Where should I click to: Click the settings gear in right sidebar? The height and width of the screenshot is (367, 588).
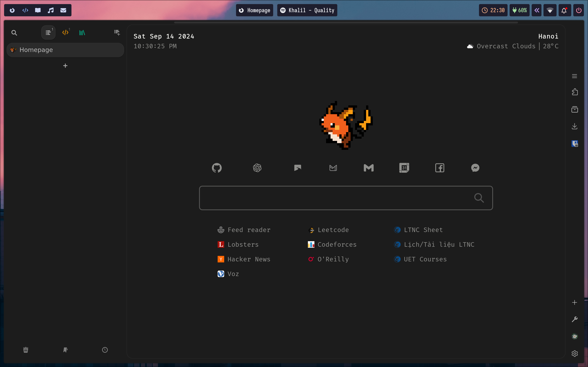click(x=574, y=353)
